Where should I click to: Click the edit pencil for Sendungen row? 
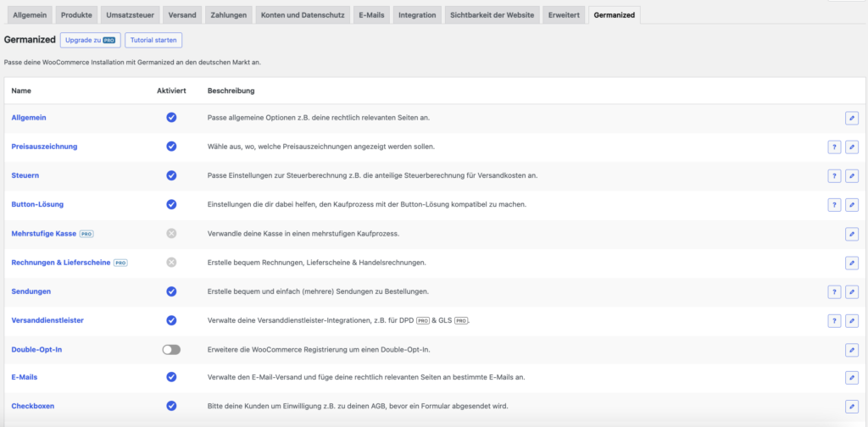(851, 291)
